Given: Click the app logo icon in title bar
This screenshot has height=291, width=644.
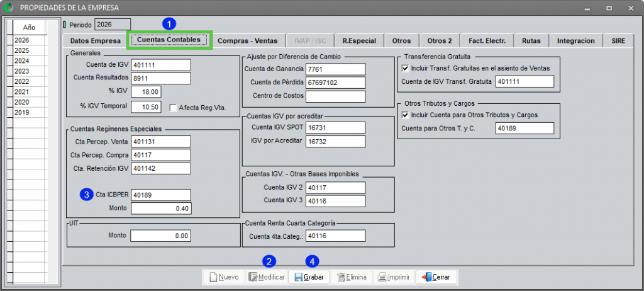Looking at the screenshot, I should click(x=9, y=8).
